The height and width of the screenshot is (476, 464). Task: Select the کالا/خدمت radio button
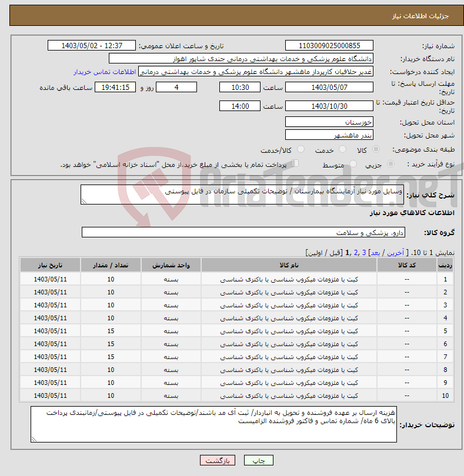tap(301, 149)
